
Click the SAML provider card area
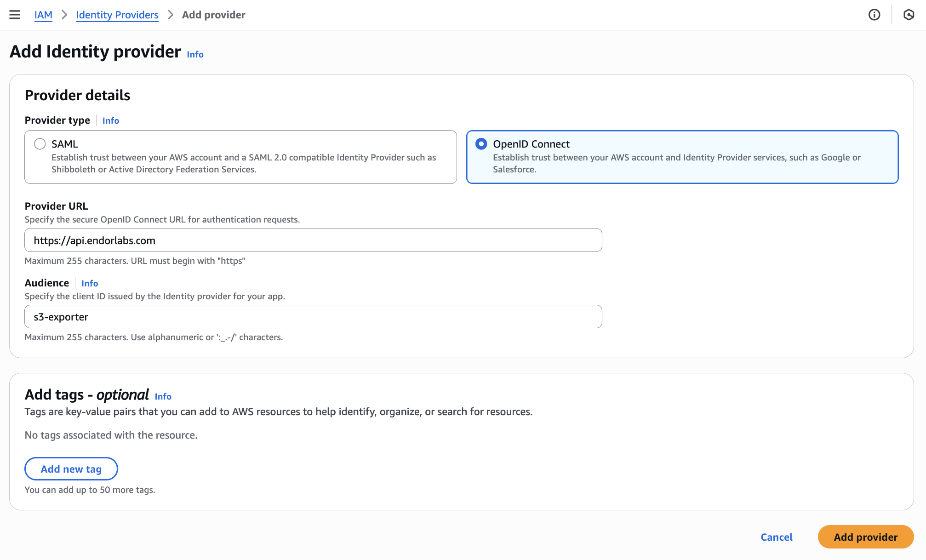pos(239,157)
